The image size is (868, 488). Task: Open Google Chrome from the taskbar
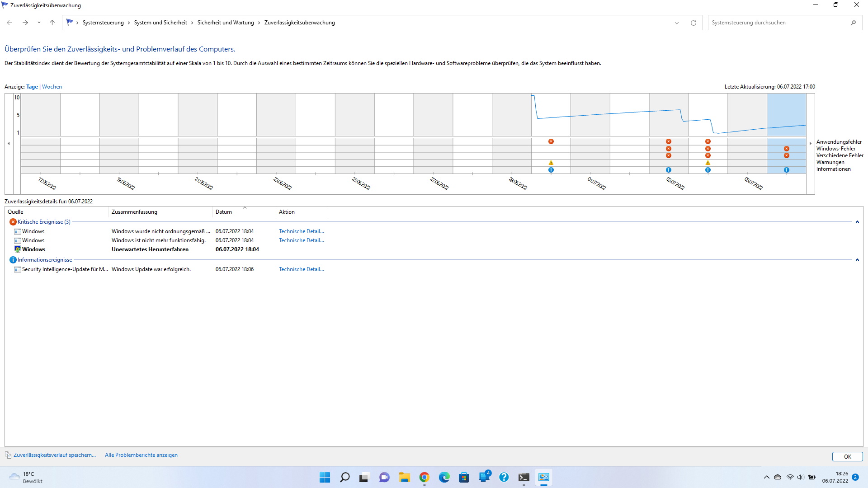point(424,477)
